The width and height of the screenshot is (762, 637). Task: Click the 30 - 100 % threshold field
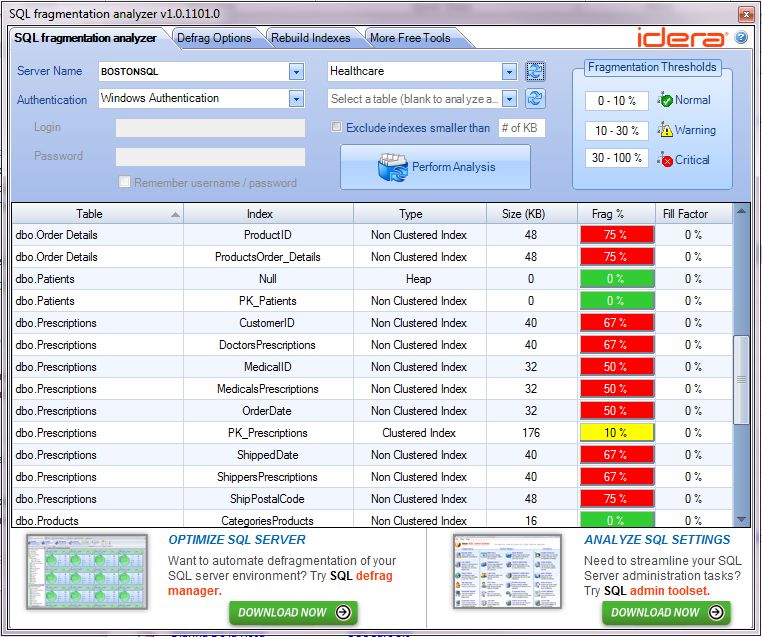pos(616,158)
